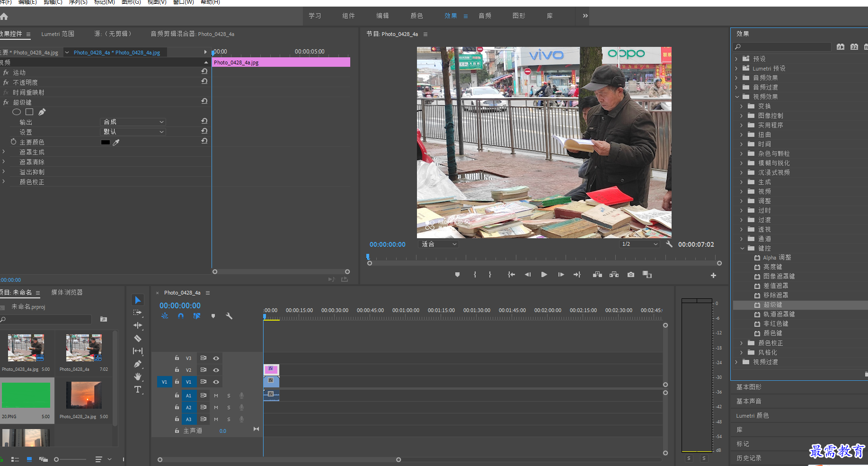Image resolution: width=868 pixels, height=466 pixels.
Task: Select the Slip tool
Action: click(x=138, y=351)
